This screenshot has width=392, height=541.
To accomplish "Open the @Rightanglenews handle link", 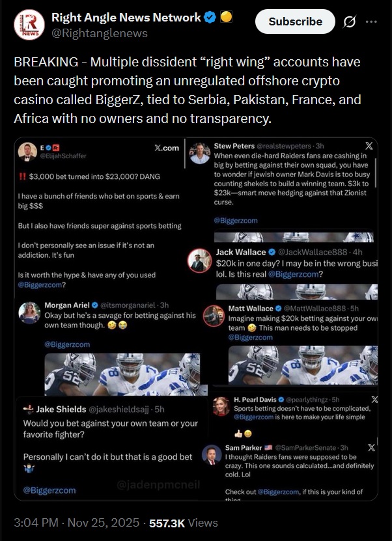I will 99,33.
